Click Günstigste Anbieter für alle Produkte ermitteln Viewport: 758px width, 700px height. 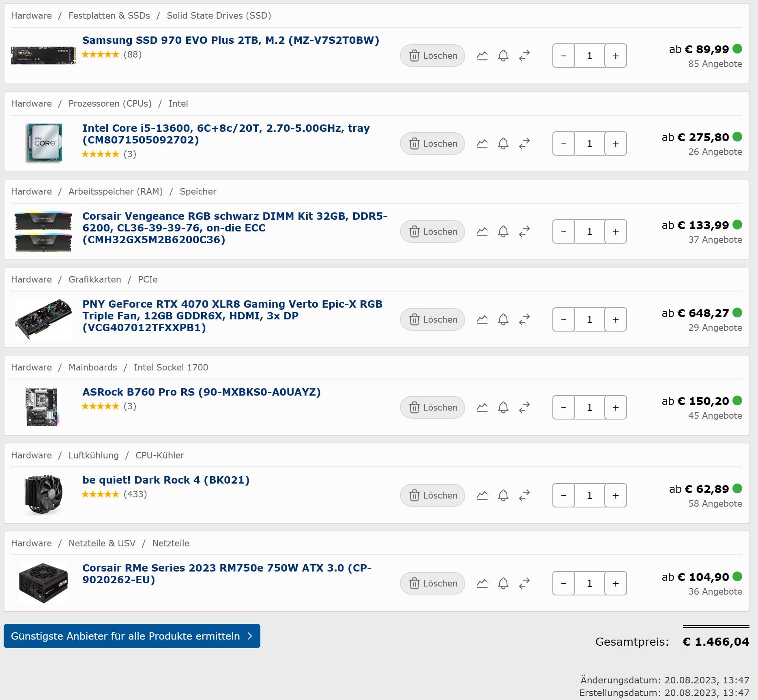132,636
